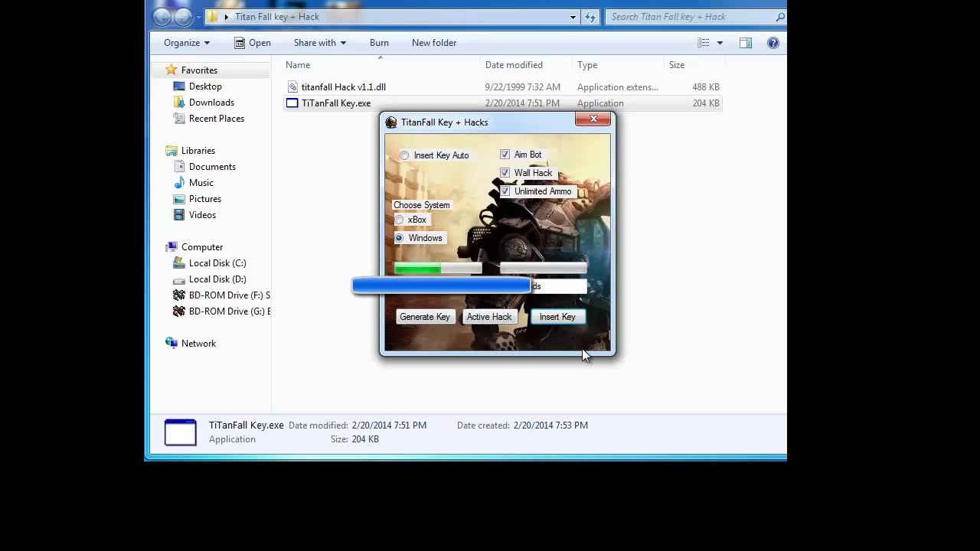Click the Generate Key button
980x551 pixels.
[x=425, y=317]
